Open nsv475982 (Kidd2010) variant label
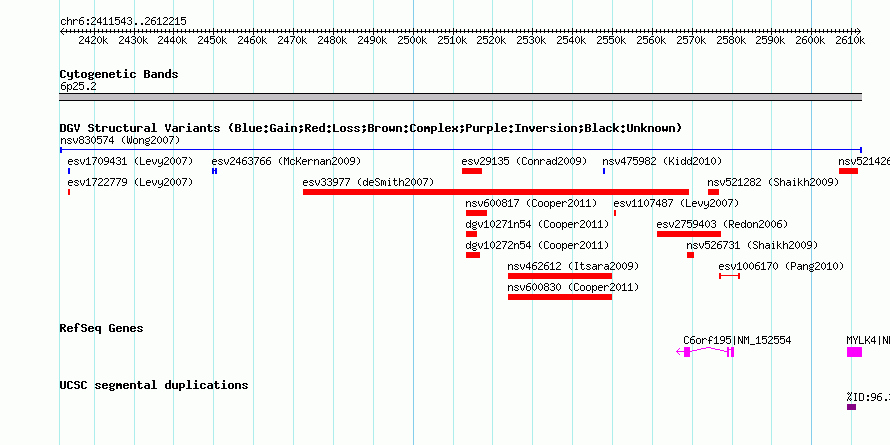890x445 pixels. coord(662,161)
